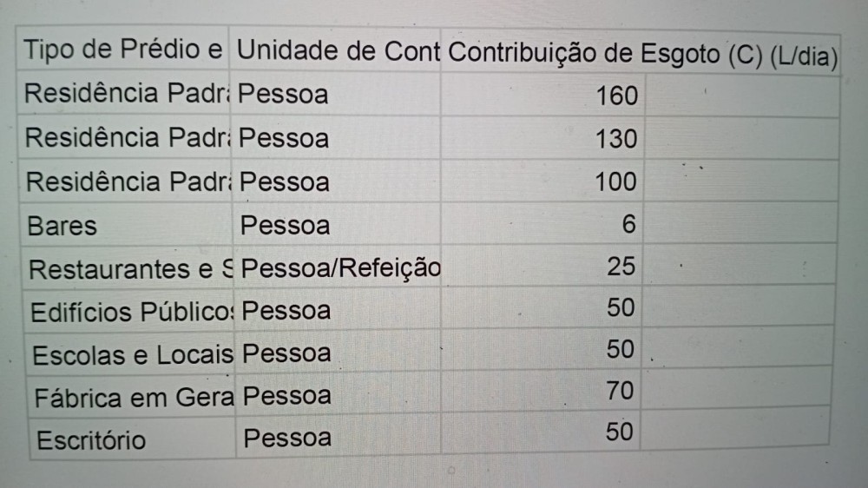
Task: Click 'Pessoa' cell in the Fábrica row
Action: (339, 396)
